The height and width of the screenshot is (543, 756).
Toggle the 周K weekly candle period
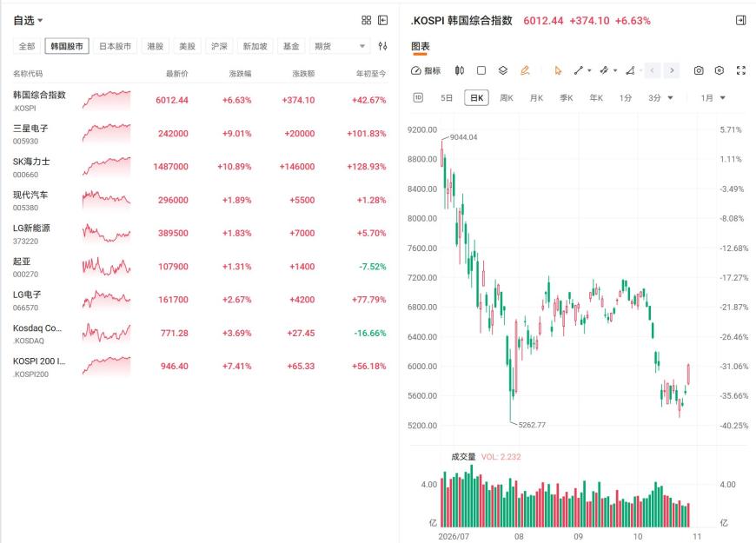[507, 98]
